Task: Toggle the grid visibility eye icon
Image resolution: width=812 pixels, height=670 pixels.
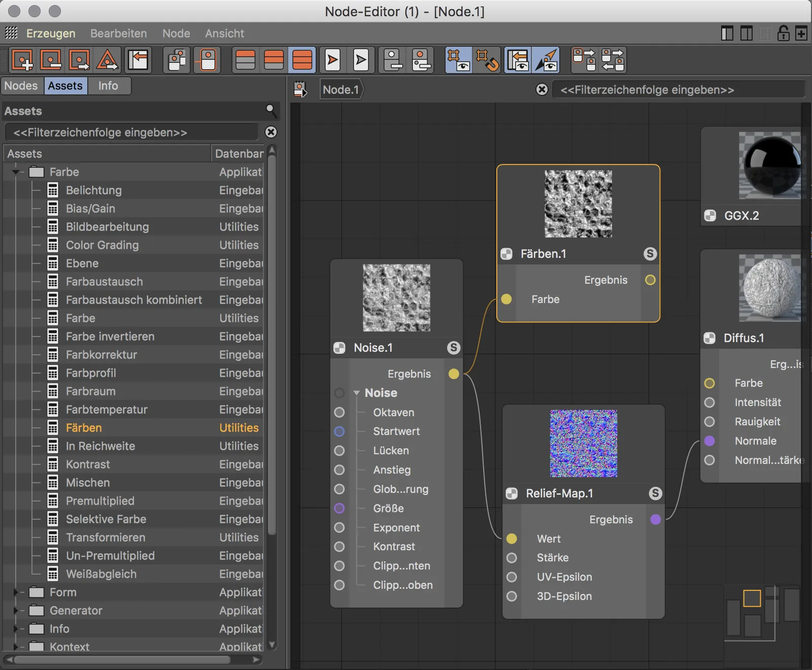Action: tap(459, 60)
